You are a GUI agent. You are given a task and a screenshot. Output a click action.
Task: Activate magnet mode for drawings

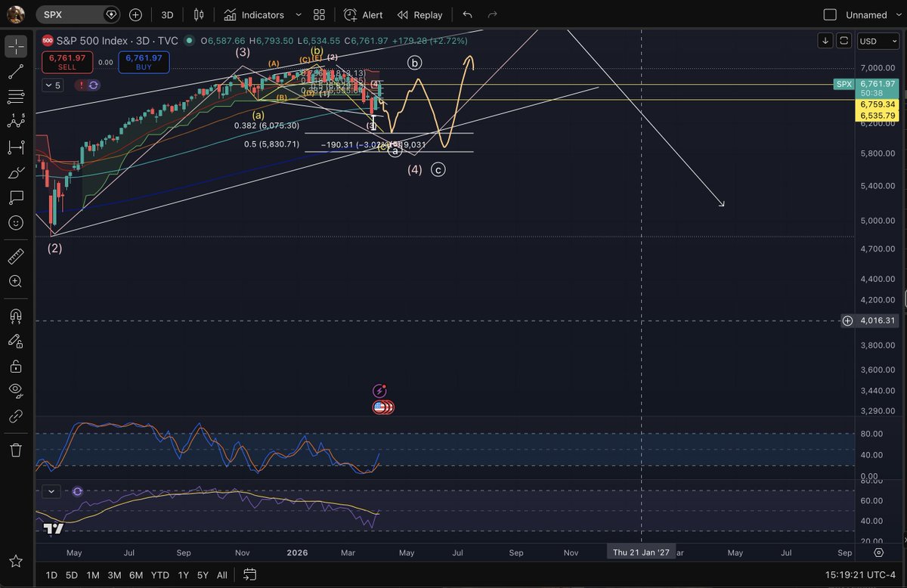pyautogui.click(x=15, y=316)
